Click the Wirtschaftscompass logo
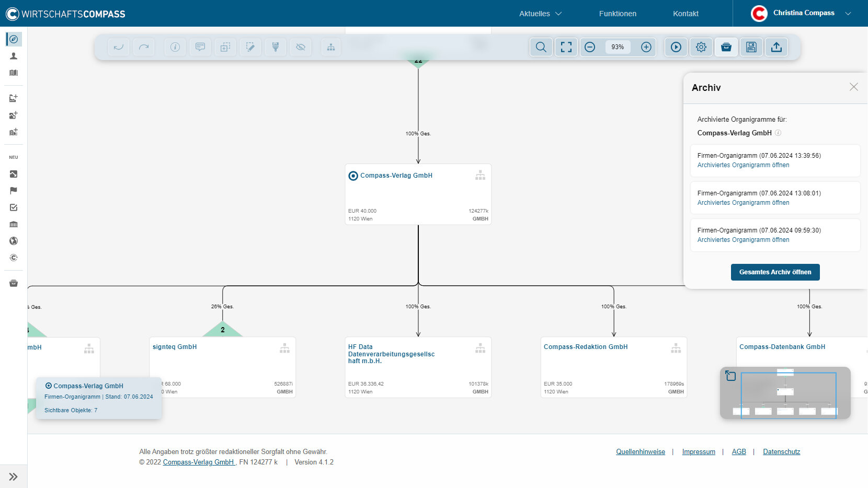This screenshot has width=868, height=488. click(65, 14)
